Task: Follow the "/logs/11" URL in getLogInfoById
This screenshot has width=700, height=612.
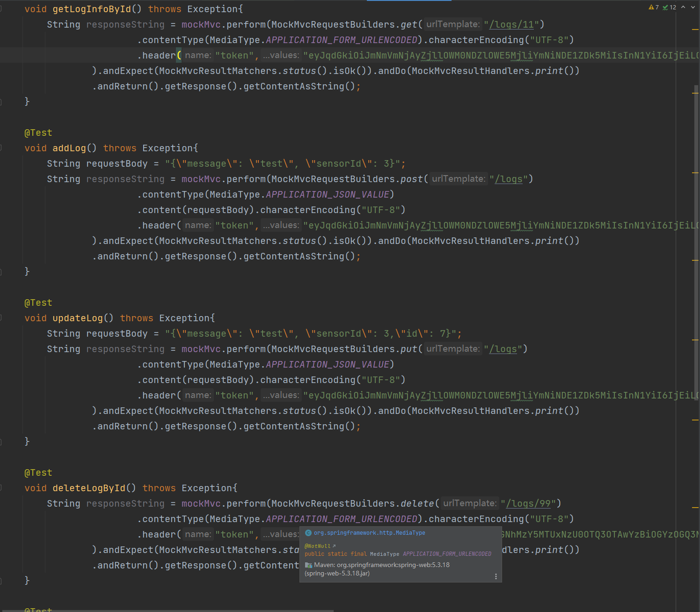Action: pyautogui.click(x=511, y=24)
